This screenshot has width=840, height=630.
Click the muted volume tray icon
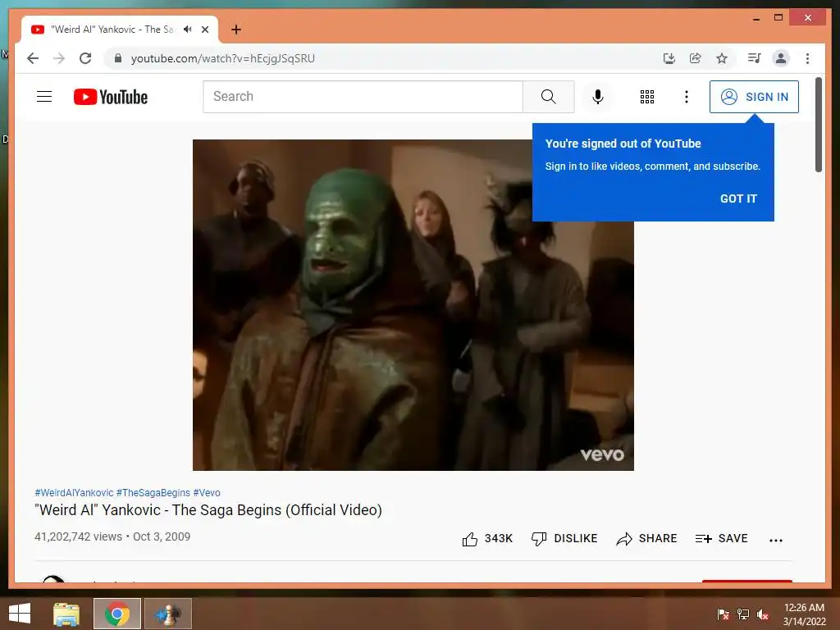[763, 614]
